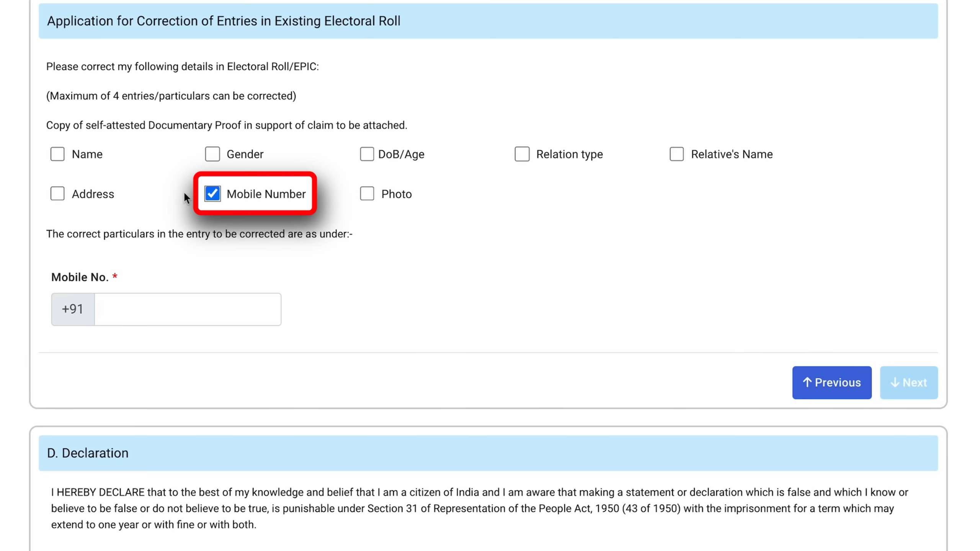Click the +91 country code prefix

[x=72, y=309]
